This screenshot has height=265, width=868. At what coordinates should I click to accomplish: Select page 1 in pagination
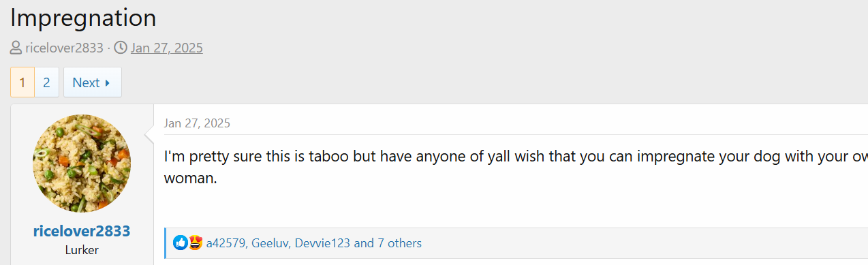point(22,82)
